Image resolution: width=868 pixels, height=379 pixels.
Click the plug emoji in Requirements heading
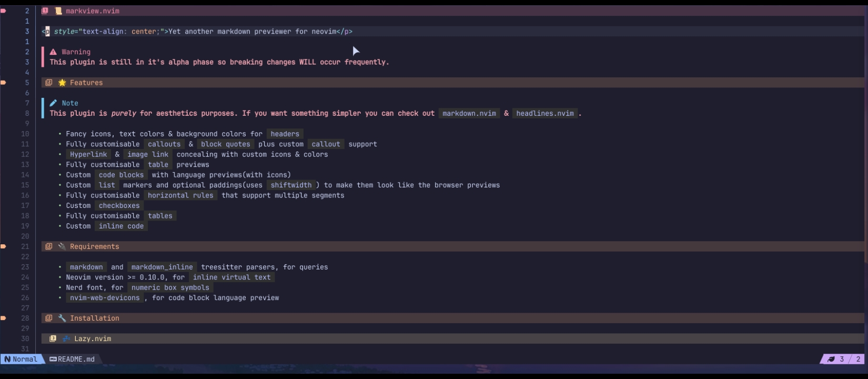coord(62,246)
